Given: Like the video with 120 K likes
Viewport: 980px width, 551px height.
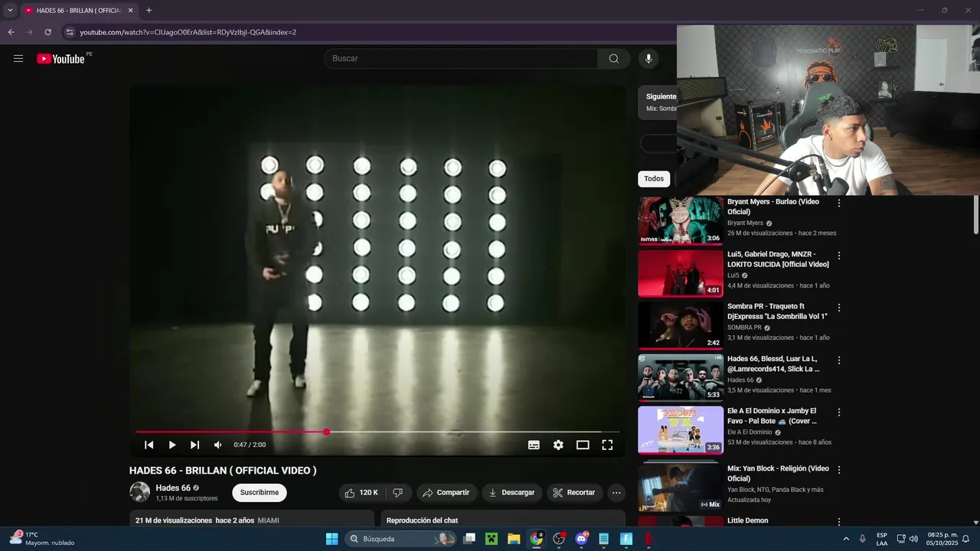Looking at the screenshot, I should (x=361, y=493).
